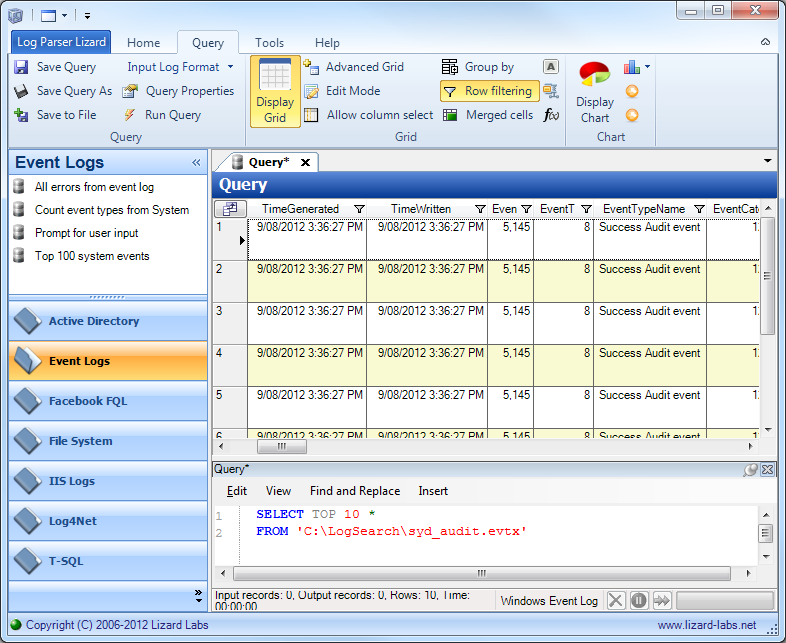Viewport: 786px width, 643px height.
Task: Click the icon right of Row filtering
Action: point(551,91)
